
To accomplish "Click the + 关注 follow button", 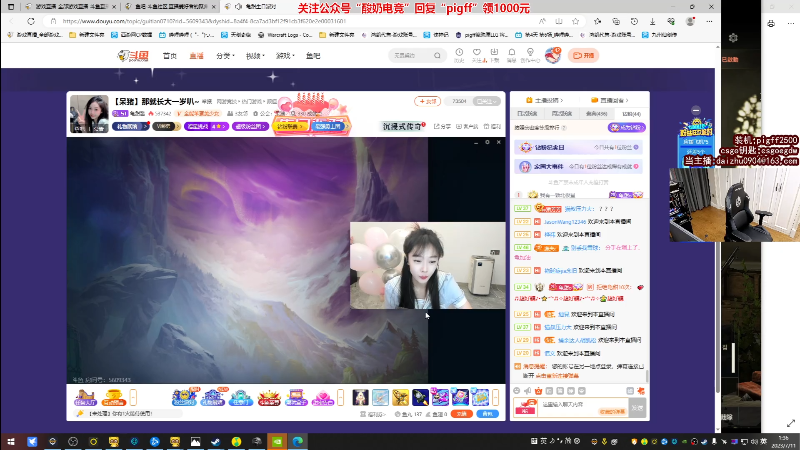I will (427, 101).
